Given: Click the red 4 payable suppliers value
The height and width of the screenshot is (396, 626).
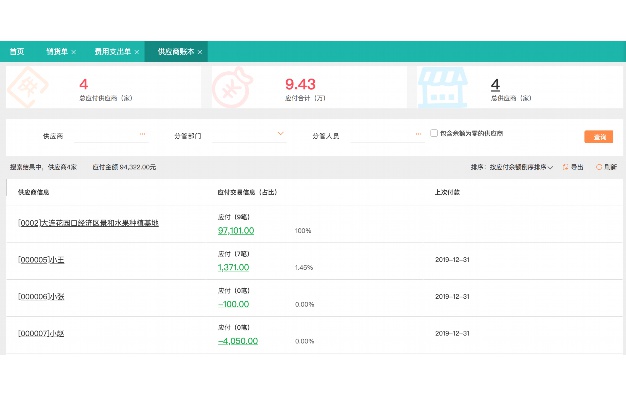Looking at the screenshot, I should (x=83, y=84).
